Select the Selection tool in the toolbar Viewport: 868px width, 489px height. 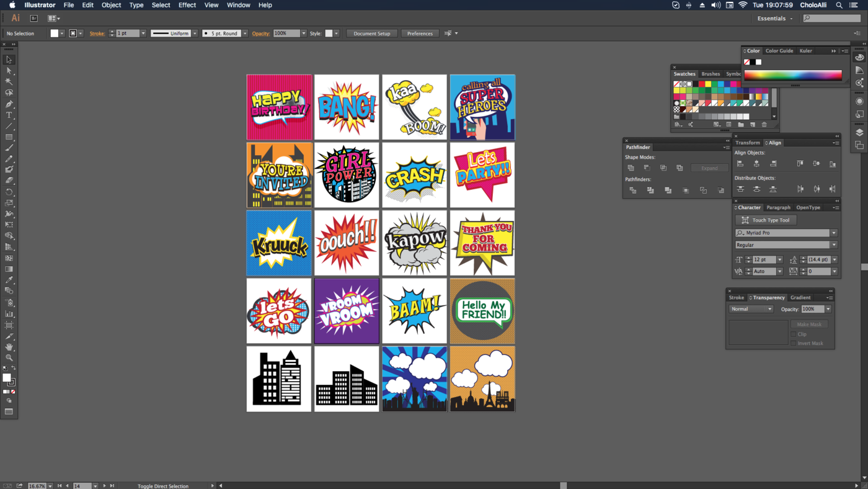click(x=9, y=59)
